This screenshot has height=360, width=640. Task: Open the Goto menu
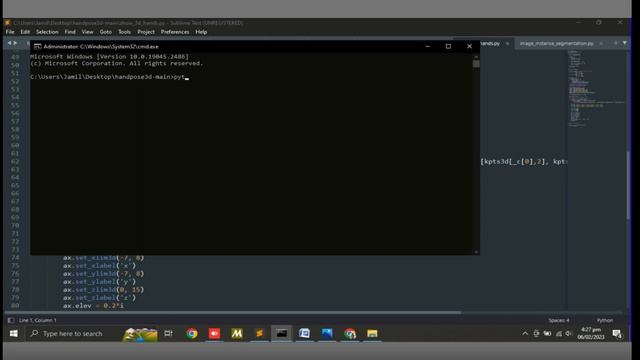[x=105, y=32]
